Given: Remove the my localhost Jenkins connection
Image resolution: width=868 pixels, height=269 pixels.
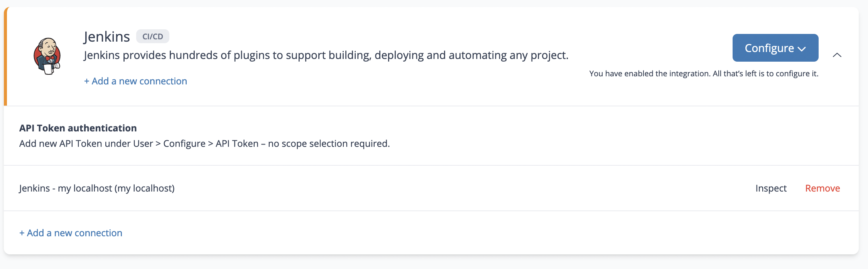Looking at the screenshot, I should (822, 188).
